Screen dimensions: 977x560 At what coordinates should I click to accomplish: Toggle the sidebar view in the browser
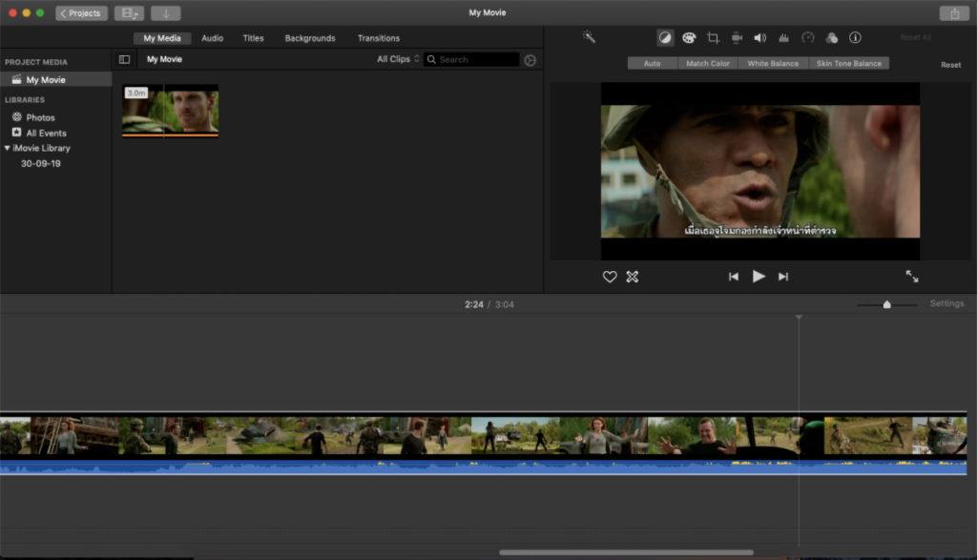click(x=125, y=59)
